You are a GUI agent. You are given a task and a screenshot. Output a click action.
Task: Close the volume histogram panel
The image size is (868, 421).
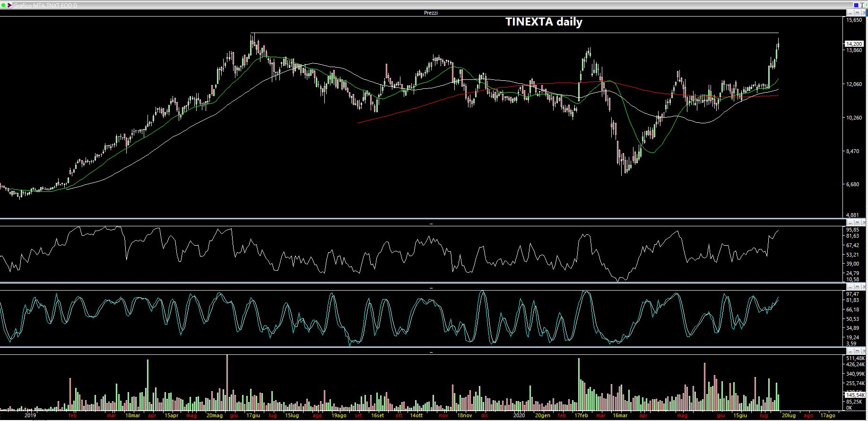863,351
